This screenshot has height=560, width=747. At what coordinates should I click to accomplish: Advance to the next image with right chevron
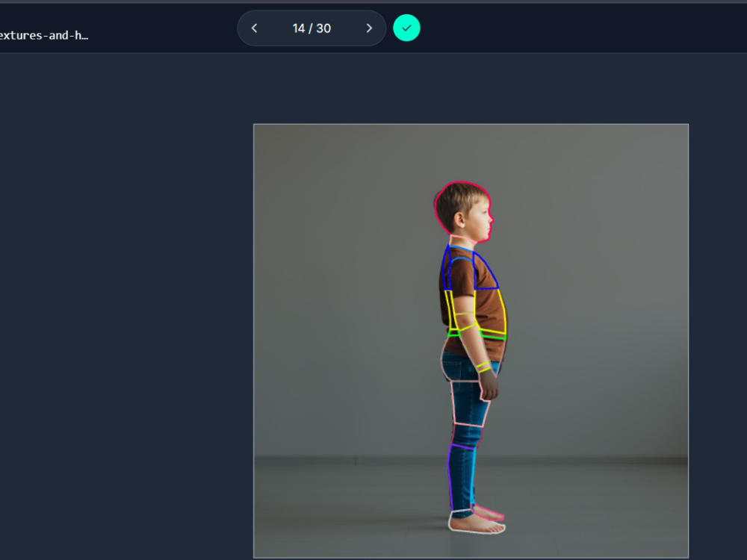point(369,28)
